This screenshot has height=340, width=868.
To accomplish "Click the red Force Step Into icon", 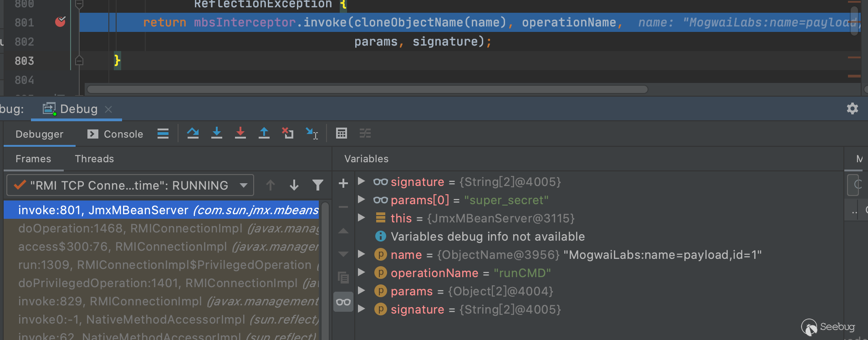I will [x=240, y=133].
